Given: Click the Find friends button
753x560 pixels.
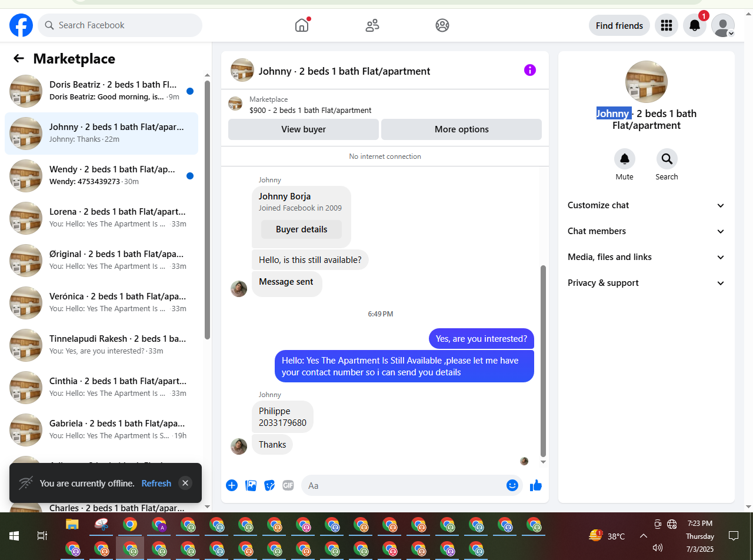Looking at the screenshot, I should (x=619, y=25).
